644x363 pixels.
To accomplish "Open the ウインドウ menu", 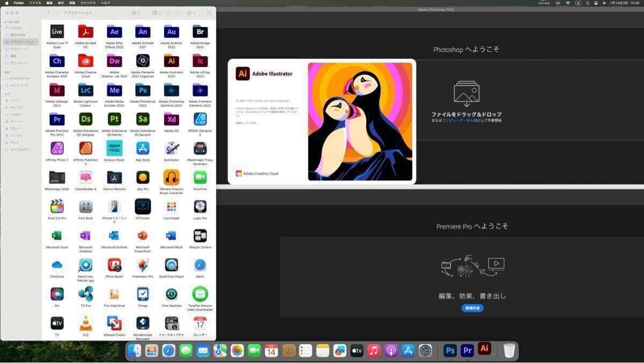I will (x=88, y=3).
